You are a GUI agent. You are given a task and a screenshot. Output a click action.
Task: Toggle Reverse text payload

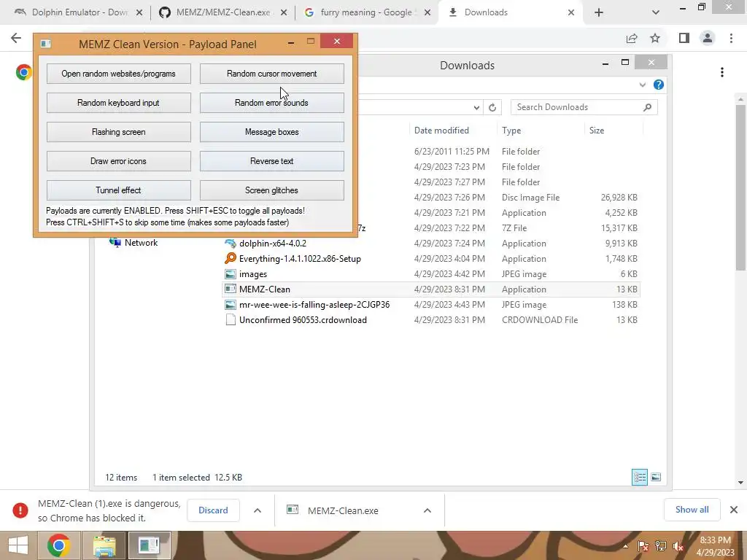coord(271,161)
